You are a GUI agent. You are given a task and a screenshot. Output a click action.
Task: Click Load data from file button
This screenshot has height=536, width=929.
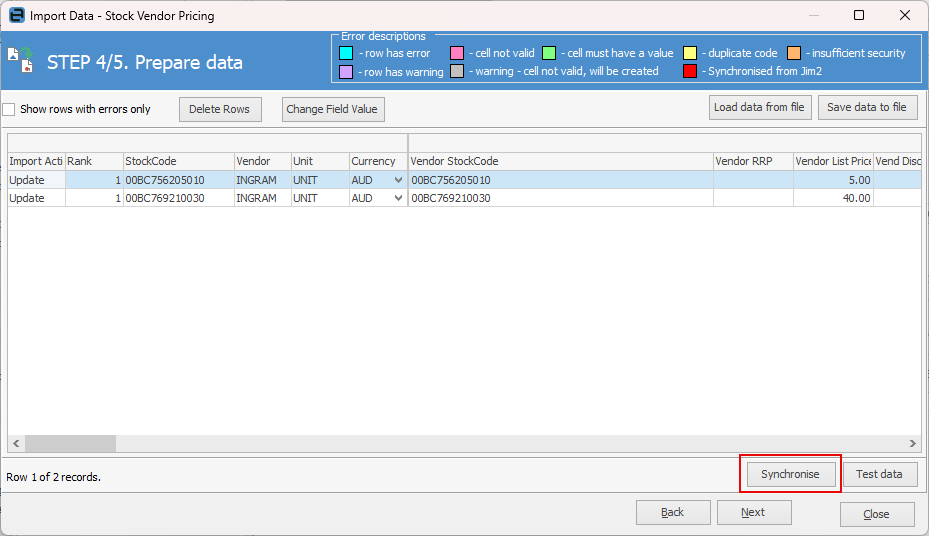pos(760,107)
